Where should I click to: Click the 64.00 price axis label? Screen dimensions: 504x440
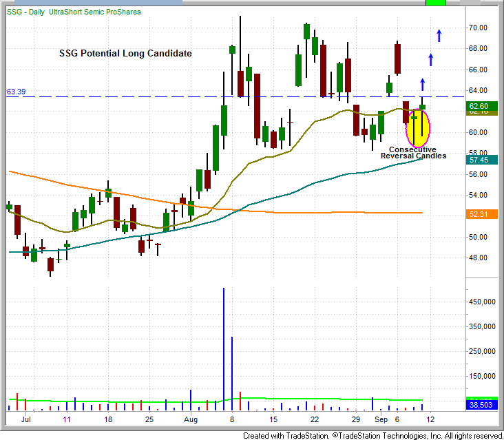478,90
